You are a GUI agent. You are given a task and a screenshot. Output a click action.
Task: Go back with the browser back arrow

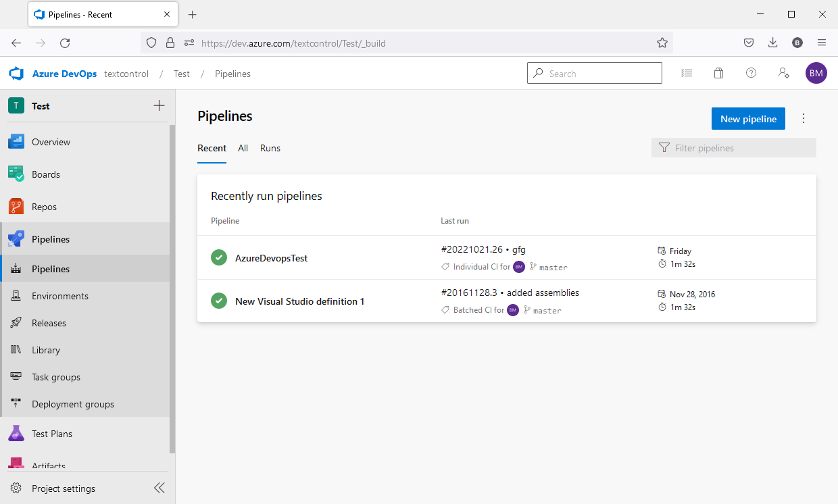(16, 43)
